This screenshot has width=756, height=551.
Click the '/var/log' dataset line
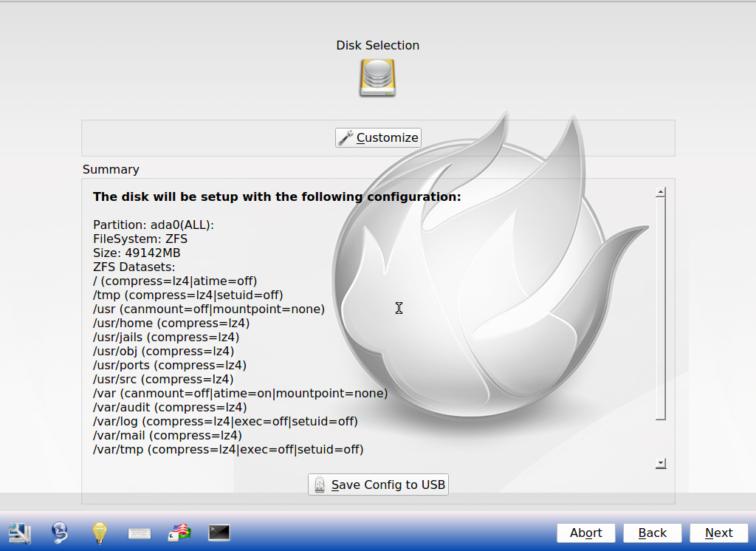click(226, 421)
